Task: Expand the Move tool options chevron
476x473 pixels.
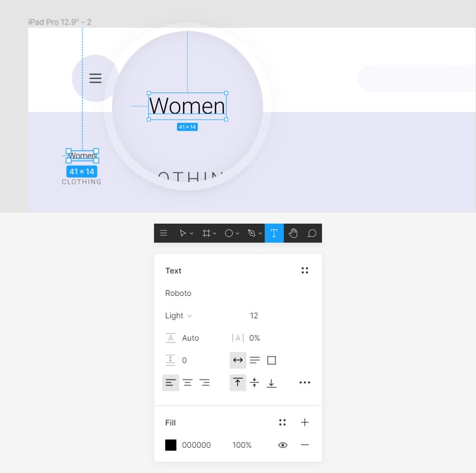Action: click(192, 233)
